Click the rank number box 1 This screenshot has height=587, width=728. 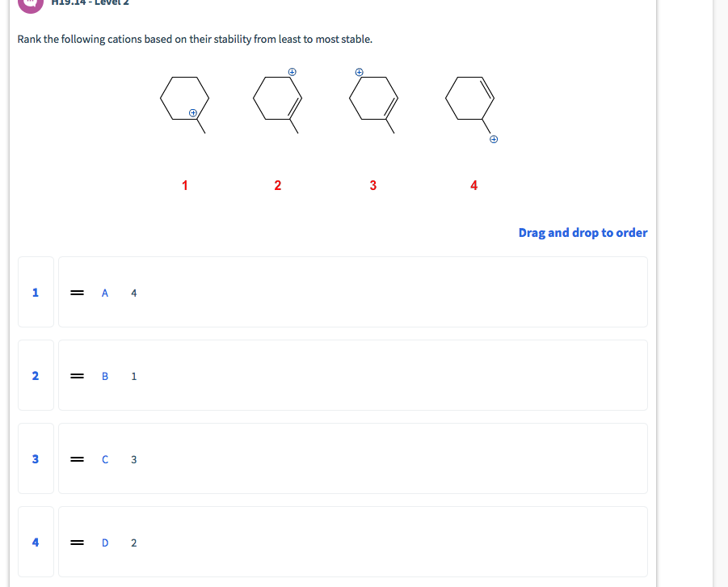click(36, 292)
